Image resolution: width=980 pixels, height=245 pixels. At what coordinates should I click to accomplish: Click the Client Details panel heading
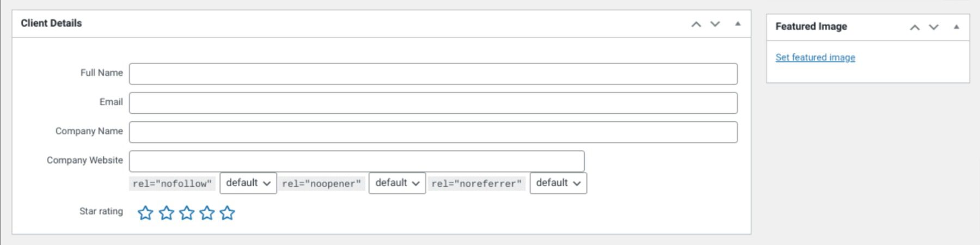[51, 23]
